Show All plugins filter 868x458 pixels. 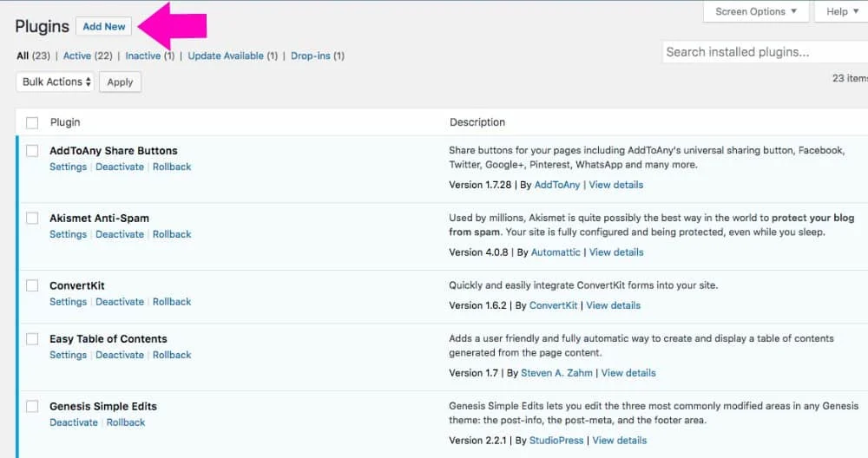coord(23,56)
